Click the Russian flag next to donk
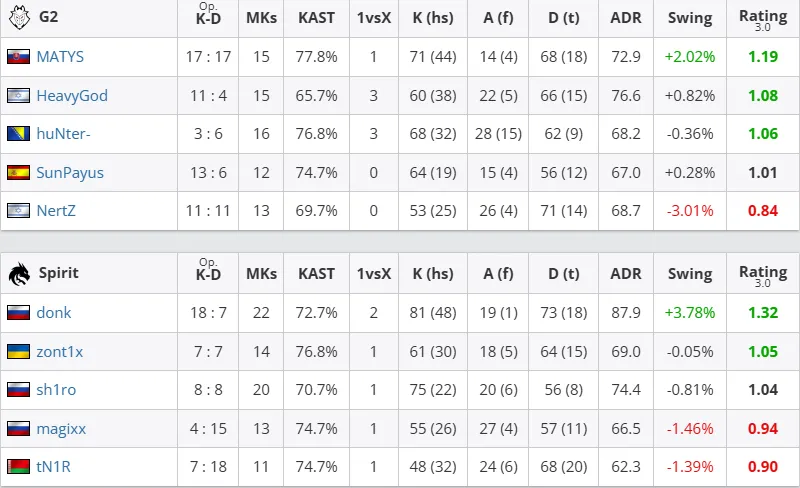 (x=18, y=312)
